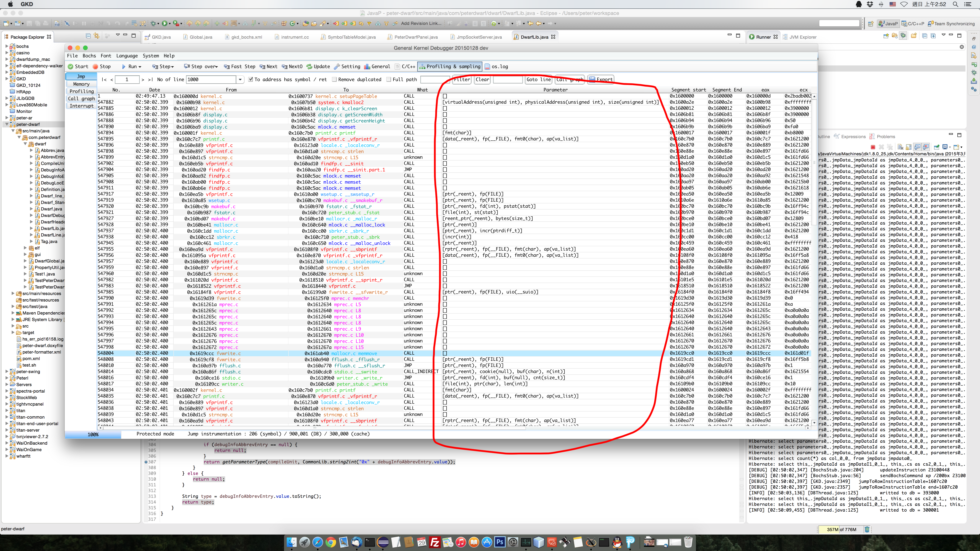Select the Interrupt side tab
Viewport: 980px width, 551px height.
coord(81,106)
